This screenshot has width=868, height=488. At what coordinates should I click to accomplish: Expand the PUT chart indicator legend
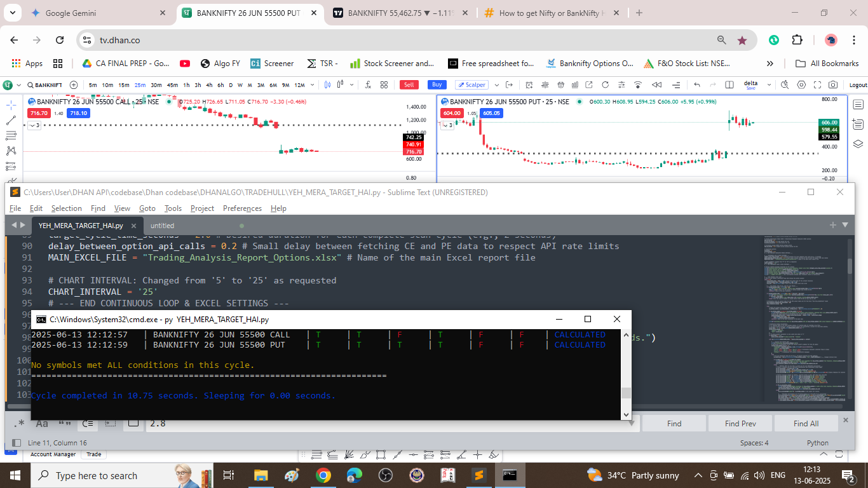click(448, 125)
